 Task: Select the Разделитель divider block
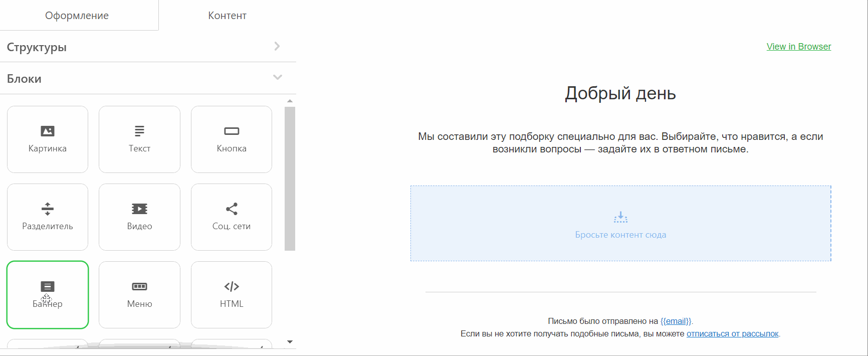[x=48, y=217]
